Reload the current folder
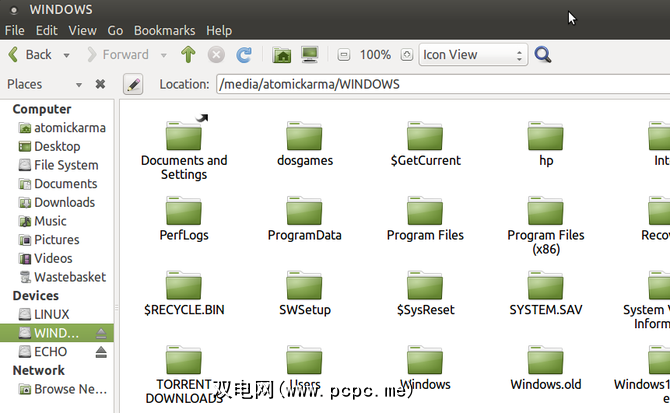Screen dimensions: 670x413 click(244, 55)
